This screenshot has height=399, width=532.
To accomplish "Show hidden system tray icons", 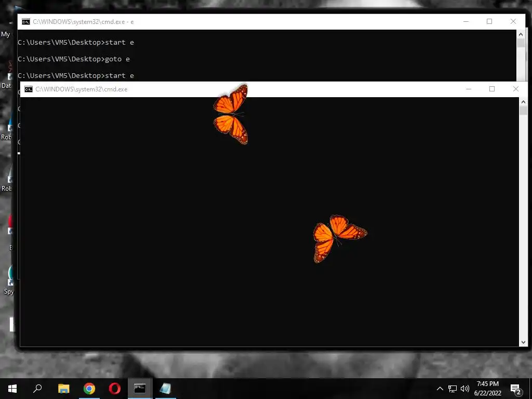I will click(440, 389).
